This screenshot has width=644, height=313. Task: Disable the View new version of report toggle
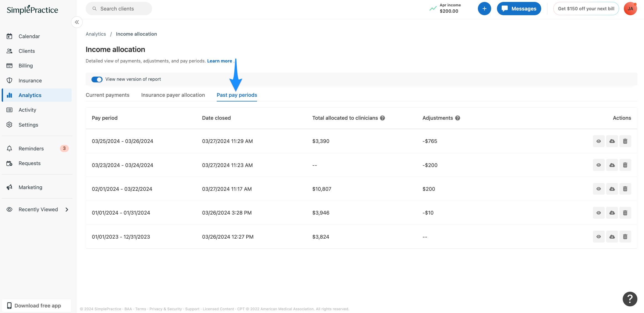[x=97, y=79]
